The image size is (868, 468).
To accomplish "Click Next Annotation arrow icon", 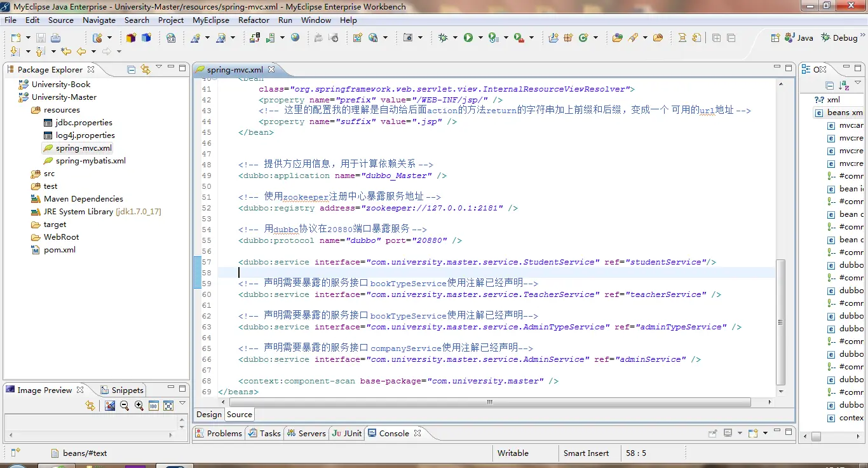I will (x=15, y=52).
